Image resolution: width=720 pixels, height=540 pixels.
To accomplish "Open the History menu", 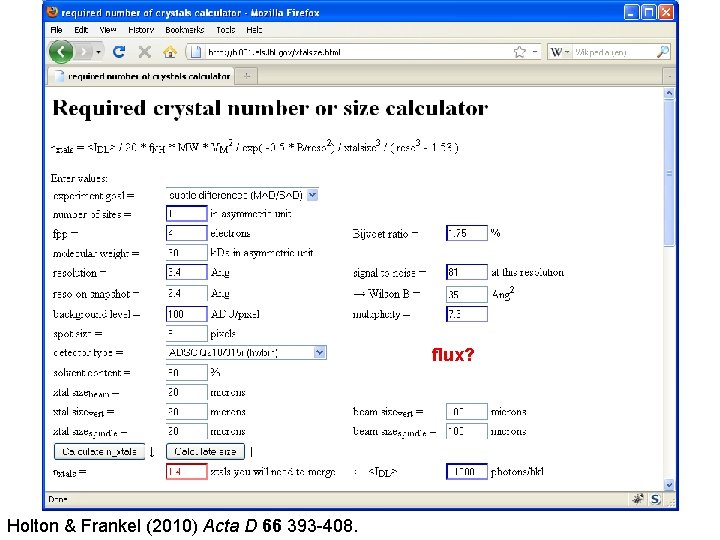I will pos(141,30).
